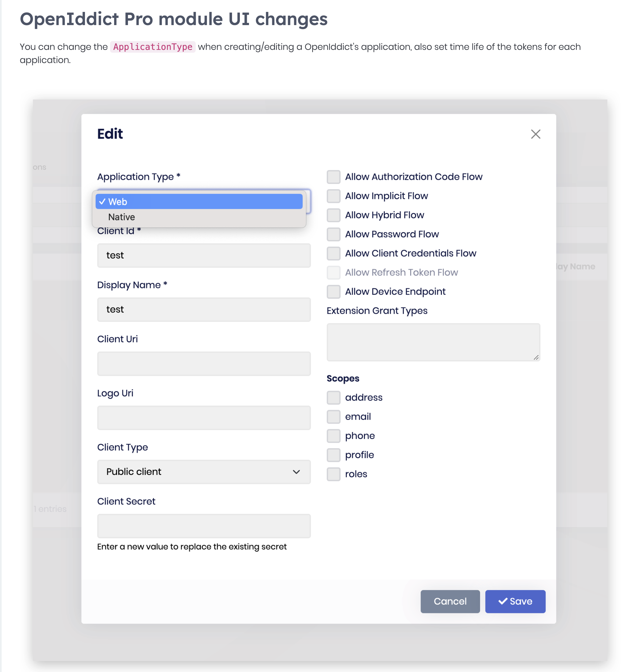Enable Allow Authorization Code Flow checkbox

click(x=333, y=177)
